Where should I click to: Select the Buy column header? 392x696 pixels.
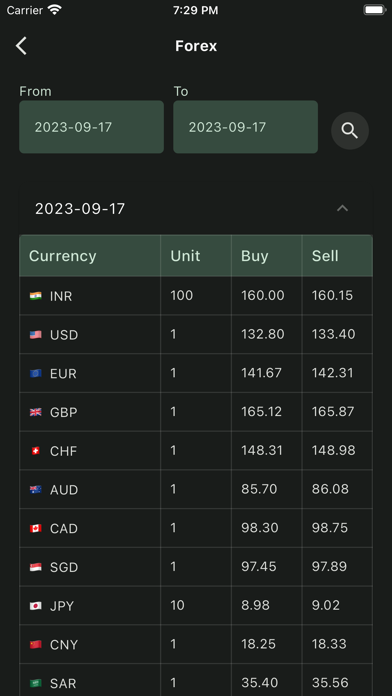coord(254,256)
